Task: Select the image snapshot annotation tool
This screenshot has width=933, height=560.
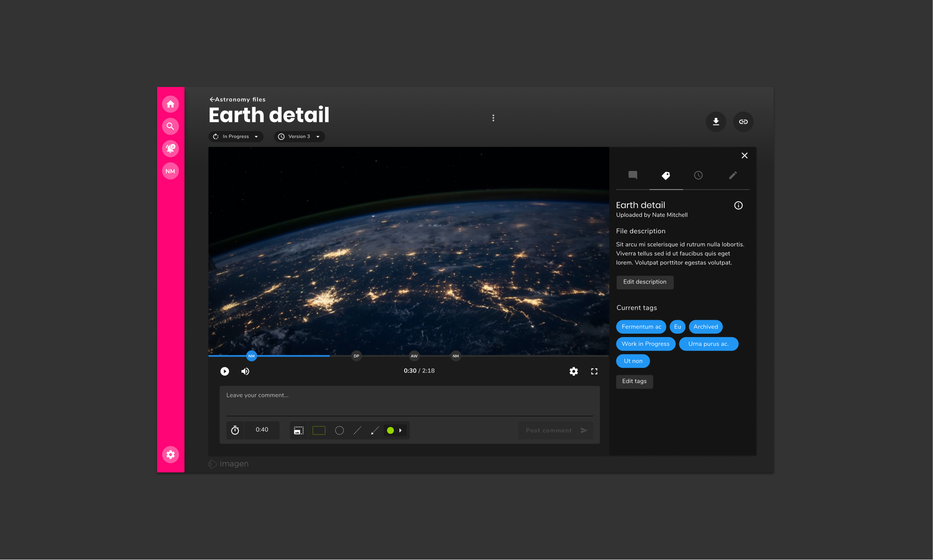Action: click(299, 431)
